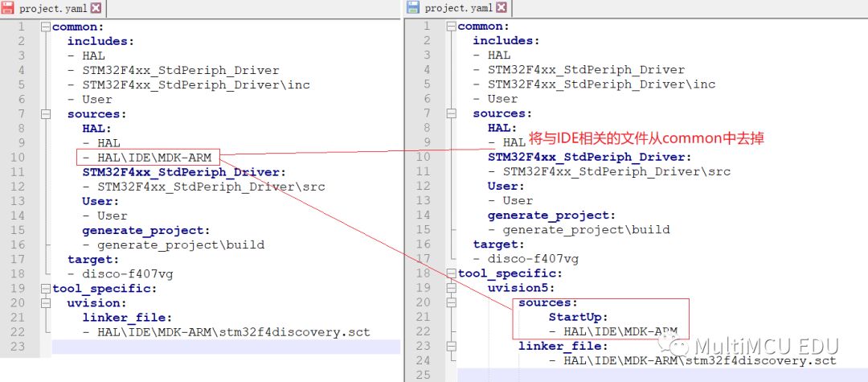
Task: Click '- STM32F4xx_StdPeriph_Driver' on left pane line 4
Action: tap(174, 70)
